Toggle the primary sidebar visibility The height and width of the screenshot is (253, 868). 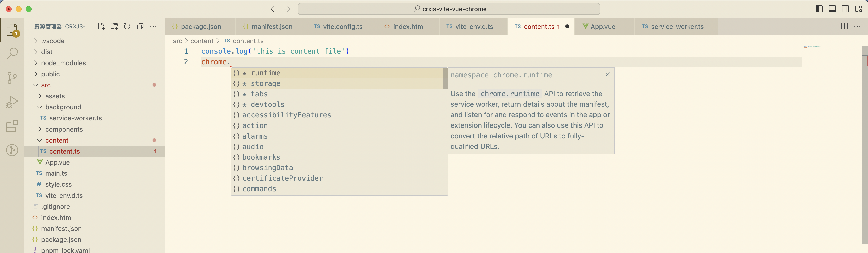[819, 9]
